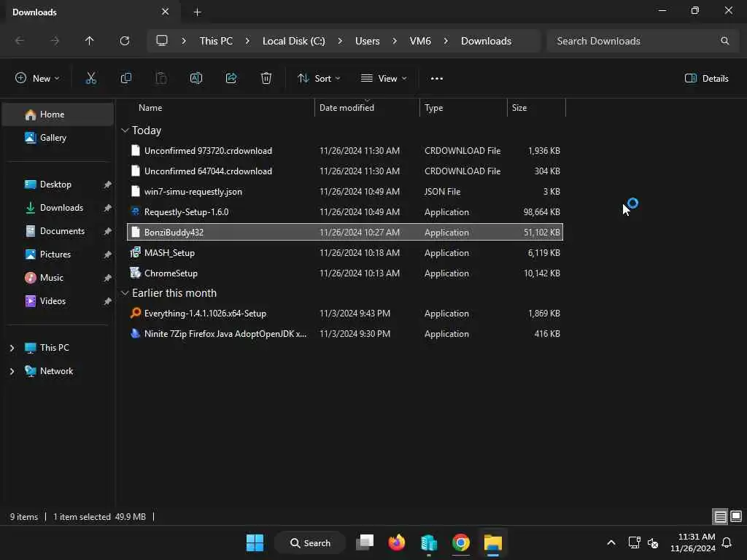The height and width of the screenshot is (560, 747).
Task: Click the Cut scissors icon
Action: point(90,79)
